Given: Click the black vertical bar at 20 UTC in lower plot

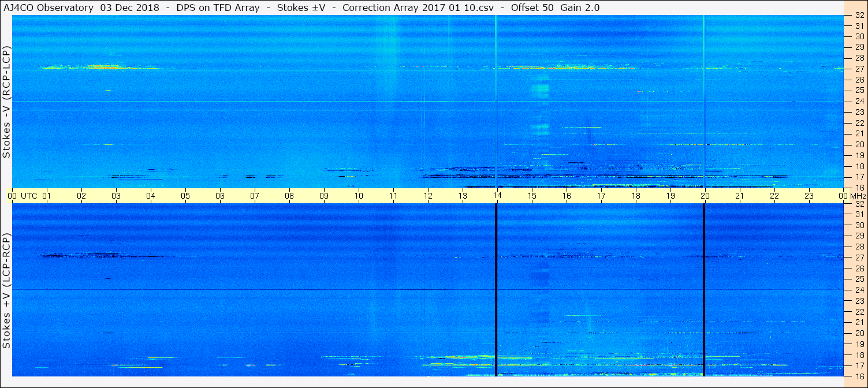Looking at the screenshot, I should click(x=704, y=290).
